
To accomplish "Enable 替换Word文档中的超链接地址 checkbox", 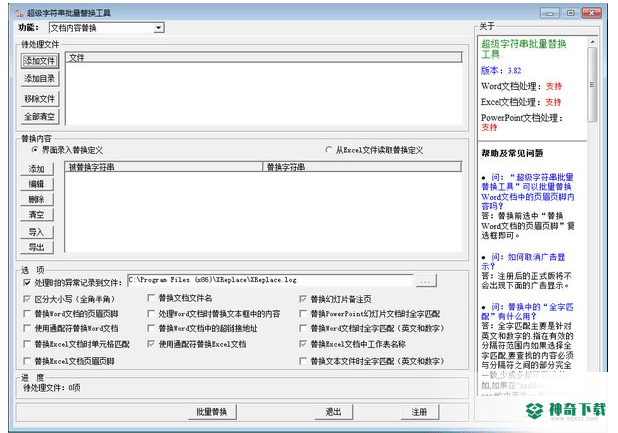I will point(151,328).
